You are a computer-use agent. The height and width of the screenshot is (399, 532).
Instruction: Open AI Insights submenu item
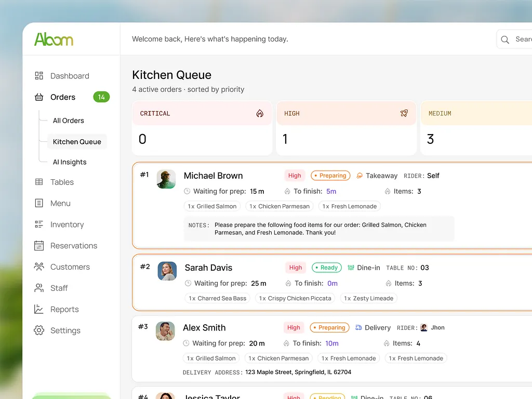pos(70,162)
